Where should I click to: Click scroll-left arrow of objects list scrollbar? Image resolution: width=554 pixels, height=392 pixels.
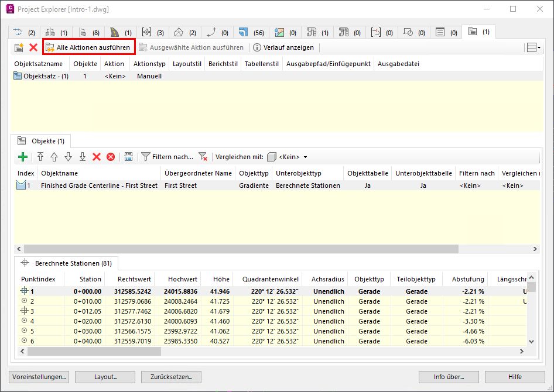[19, 249]
